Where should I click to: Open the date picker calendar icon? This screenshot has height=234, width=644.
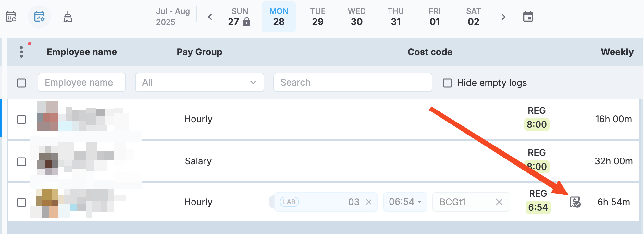528,17
